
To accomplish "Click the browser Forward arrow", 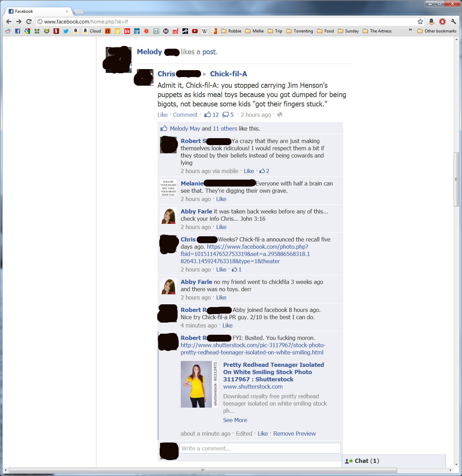I will [x=19, y=21].
